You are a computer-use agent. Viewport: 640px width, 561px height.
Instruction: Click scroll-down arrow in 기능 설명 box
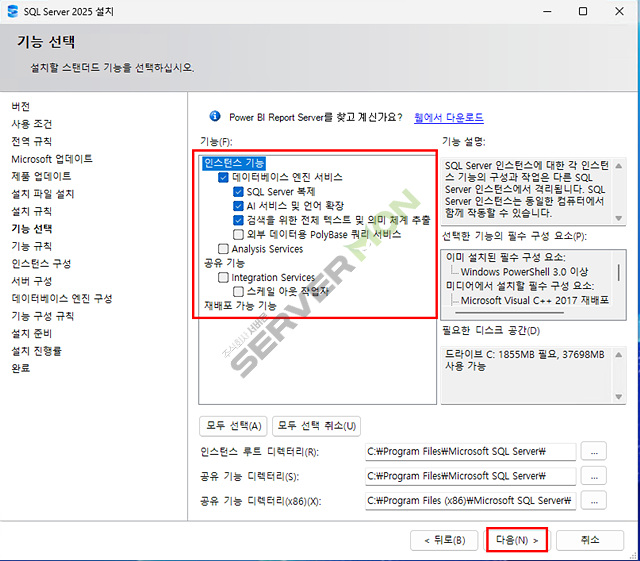click(619, 218)
